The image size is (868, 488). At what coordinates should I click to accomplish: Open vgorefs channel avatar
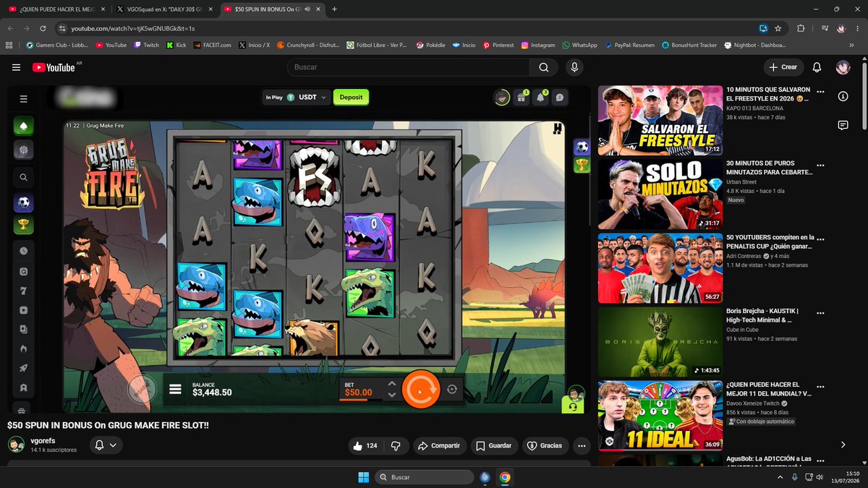(x=16, y=445)
